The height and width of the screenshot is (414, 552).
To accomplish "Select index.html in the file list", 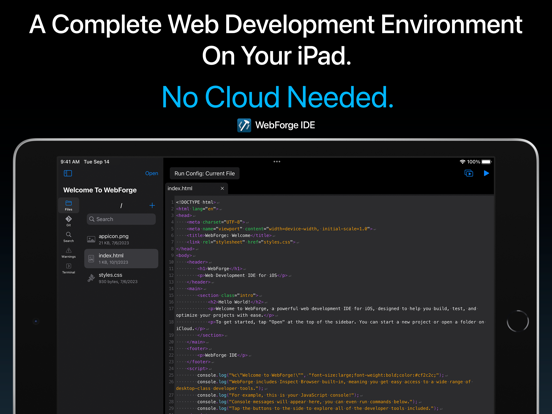I will coord(121,258).
